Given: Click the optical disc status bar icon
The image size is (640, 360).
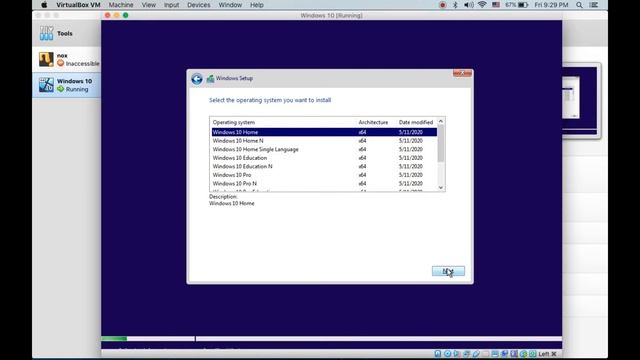Looking at the screenshot, I should pos(447,353).
